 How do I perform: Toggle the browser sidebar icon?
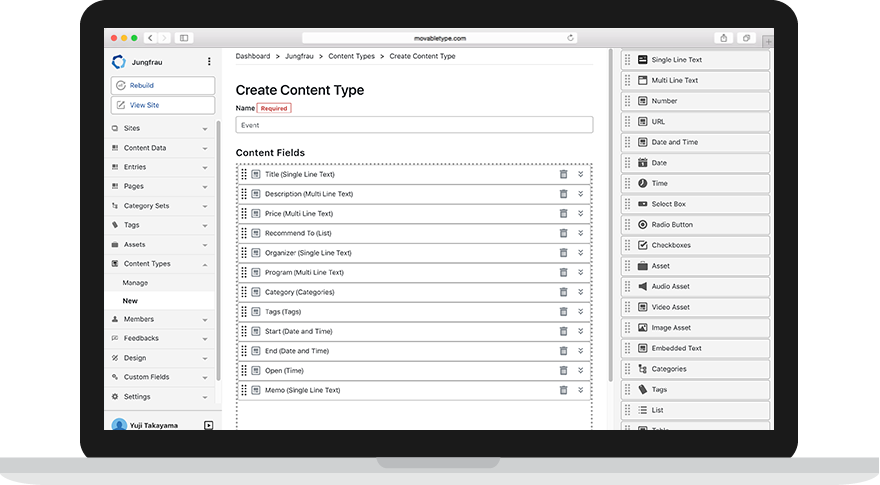pos(184,38)
